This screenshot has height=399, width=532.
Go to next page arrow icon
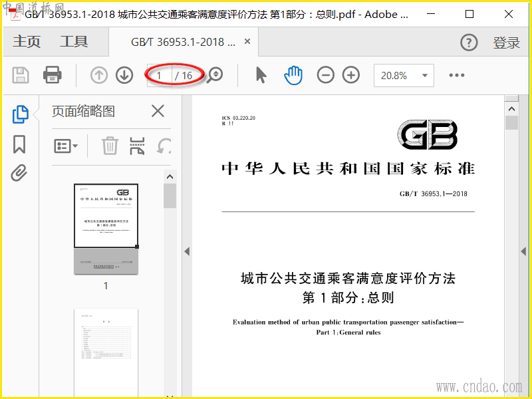tap(124, 75)
